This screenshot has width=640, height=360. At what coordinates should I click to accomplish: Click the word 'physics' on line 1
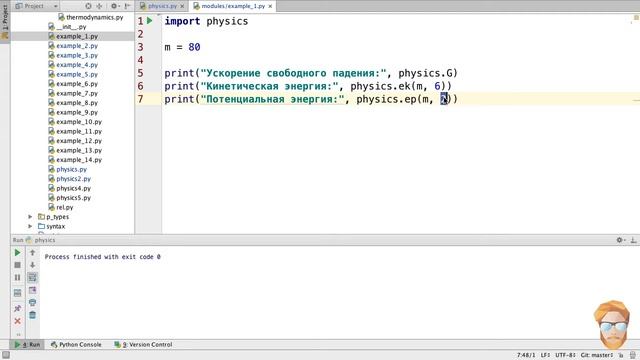(227, 21)
